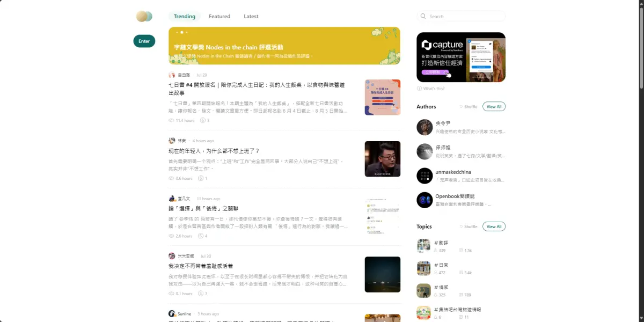The width and height of the screenshot is (644, 322).
Task: Click the Enter button
Action: 144,41
